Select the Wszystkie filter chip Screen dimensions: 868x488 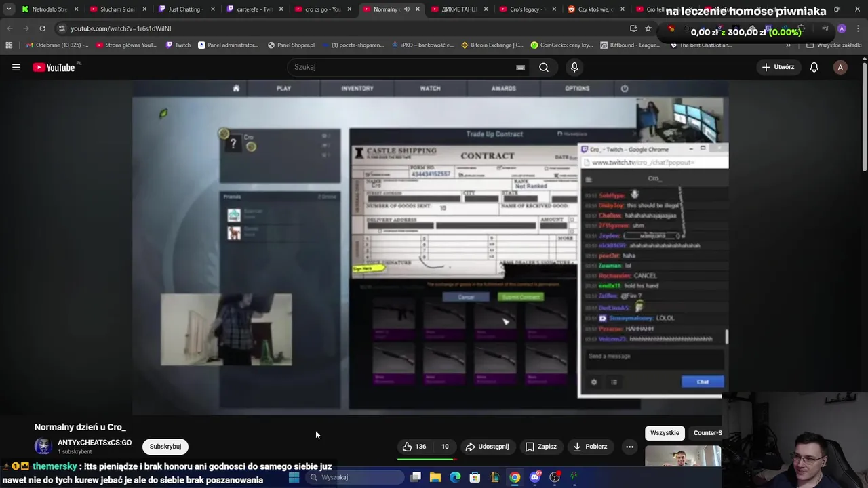click(x=665, y=433)
